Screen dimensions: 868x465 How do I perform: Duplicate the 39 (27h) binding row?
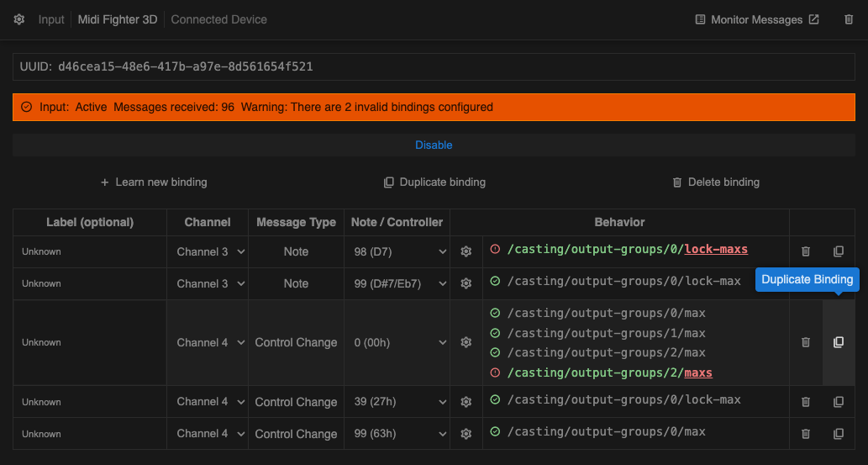(x=839, y=402)
